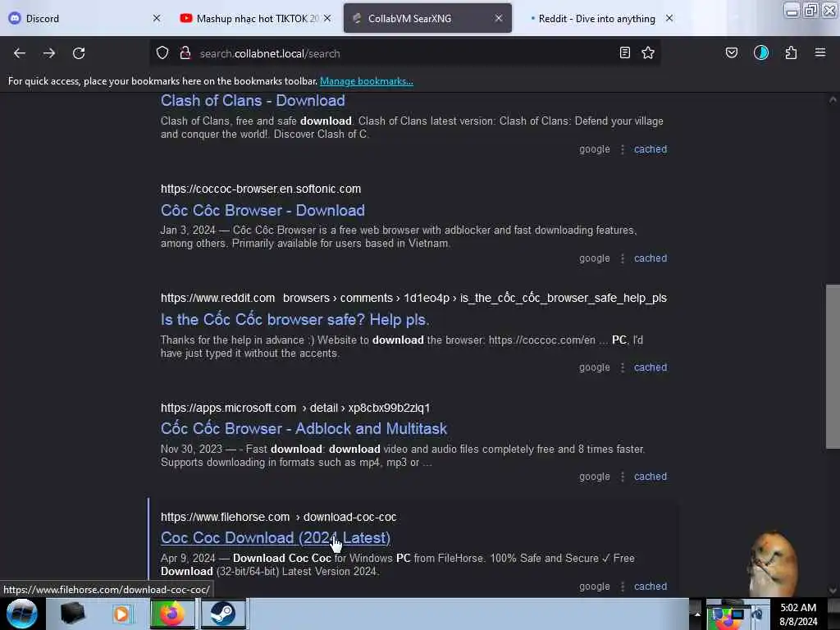Open the Manage bookmarks link
Image resolution: width=840 pixels, height=630 pixels.
click(x=367, y=81)
